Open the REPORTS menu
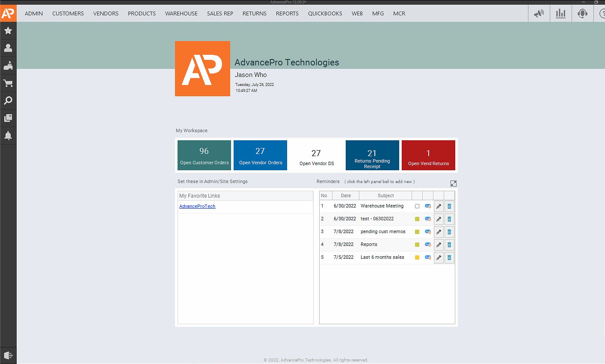 pos(287,14)
